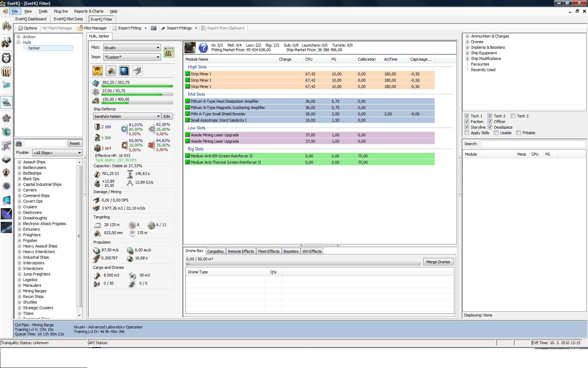Viewport: 588px width, 368px height.
Task: Click the green books button beside Pilot
Action: point(169,52)
